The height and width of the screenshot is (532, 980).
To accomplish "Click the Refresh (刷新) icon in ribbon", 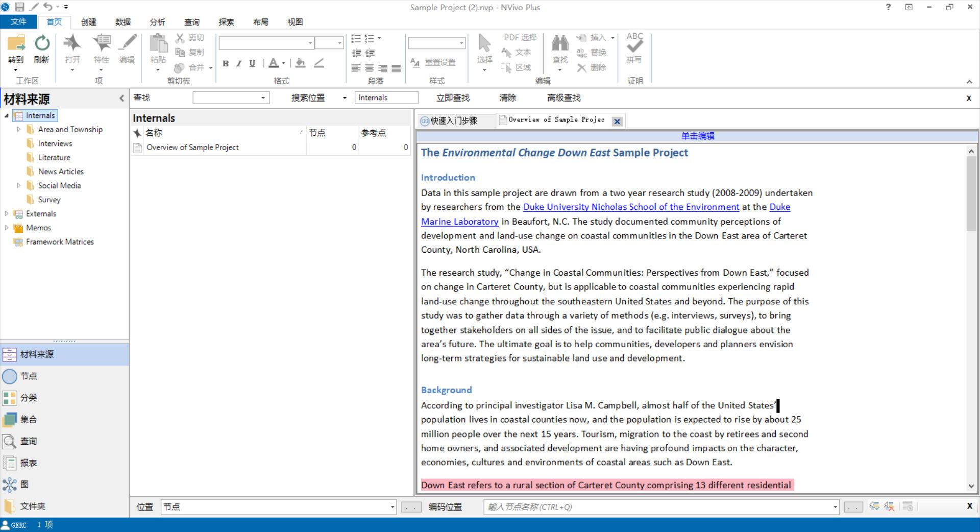I will click(x=42, y=45).
